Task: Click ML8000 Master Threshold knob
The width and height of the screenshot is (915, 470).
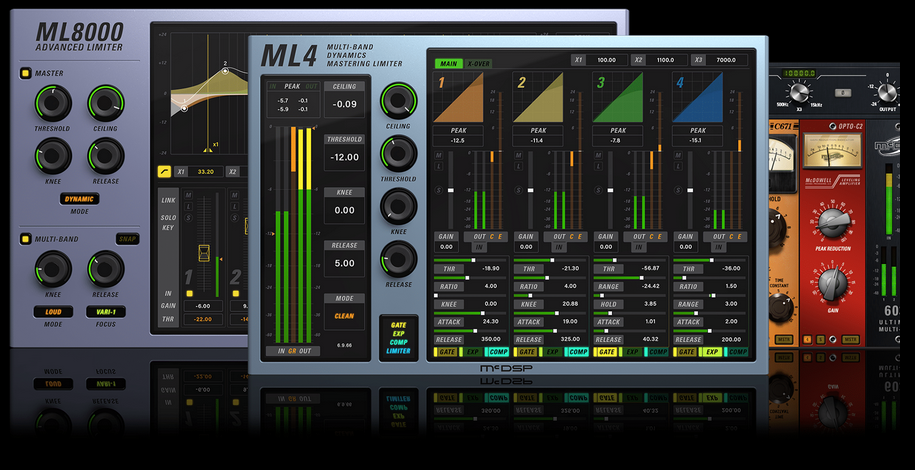Action: (53, 103)
